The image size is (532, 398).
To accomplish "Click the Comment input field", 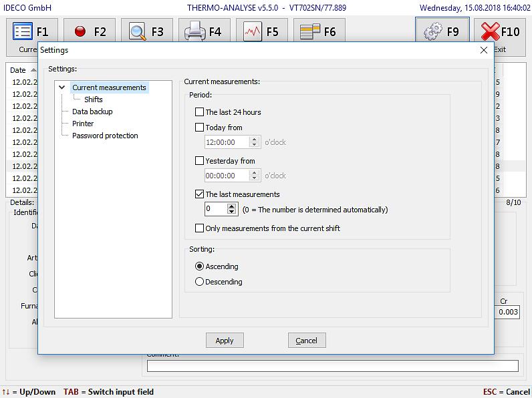I will (332, 366).
